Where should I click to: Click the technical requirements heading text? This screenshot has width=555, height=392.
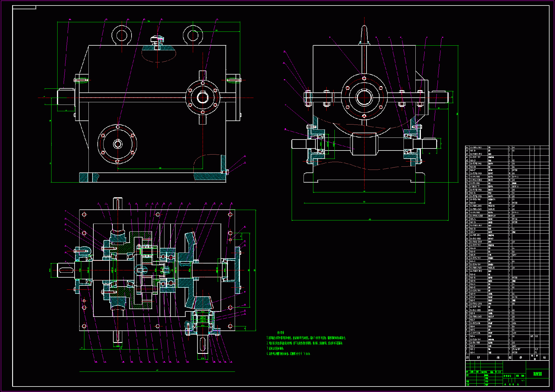[x=281, y=333]
